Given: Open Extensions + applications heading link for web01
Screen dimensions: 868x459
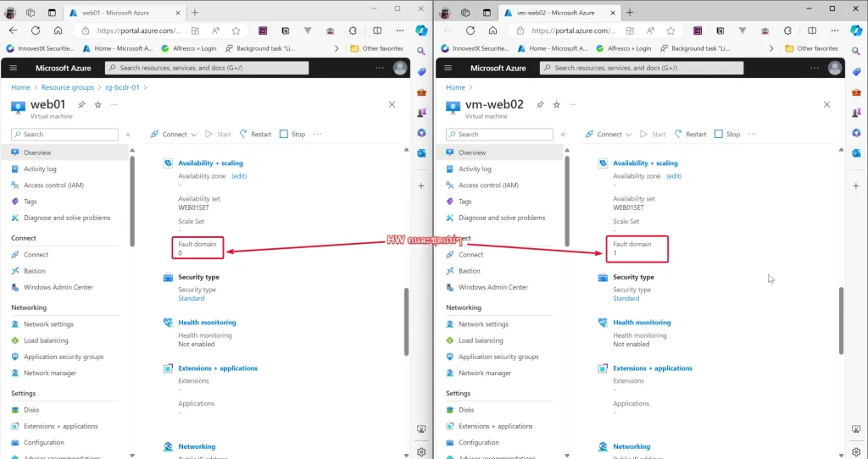Looking at the screenshot, I should (x=218, y=368).
